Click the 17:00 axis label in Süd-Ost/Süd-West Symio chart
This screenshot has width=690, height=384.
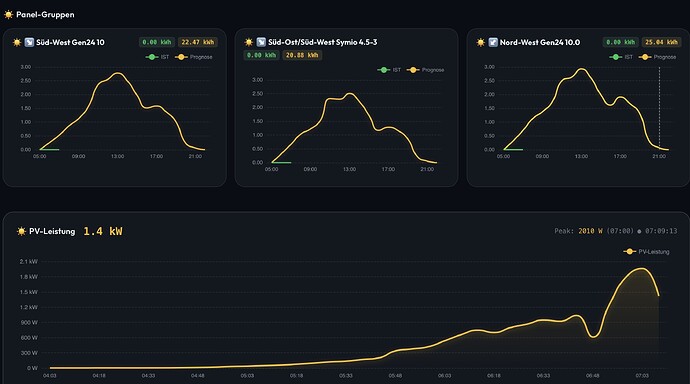pyautogui.click(x=388, y=169)
